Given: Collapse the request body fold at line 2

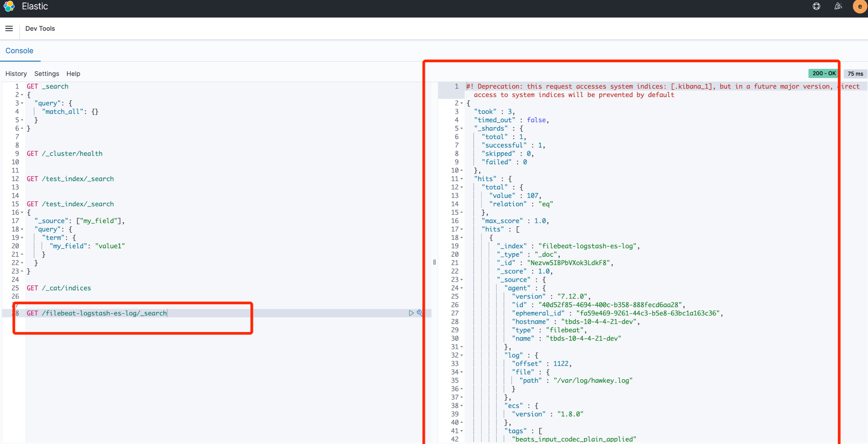Looking at the screenshot, I should pyautogui.click(x=22, y=95).
